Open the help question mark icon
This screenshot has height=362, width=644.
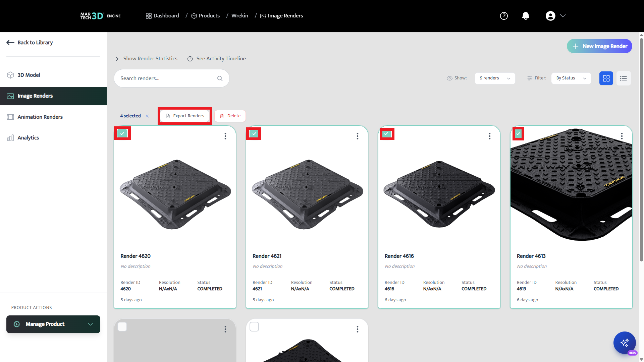pyautogui.click(x=504, y=16)
